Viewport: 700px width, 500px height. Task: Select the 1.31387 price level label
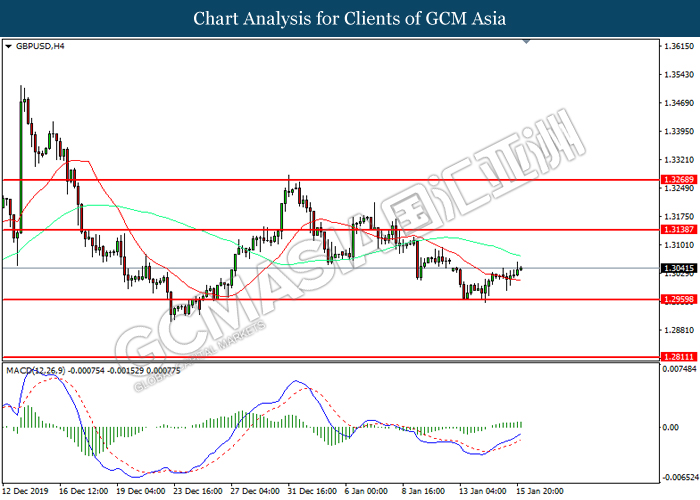coord(679,229)
